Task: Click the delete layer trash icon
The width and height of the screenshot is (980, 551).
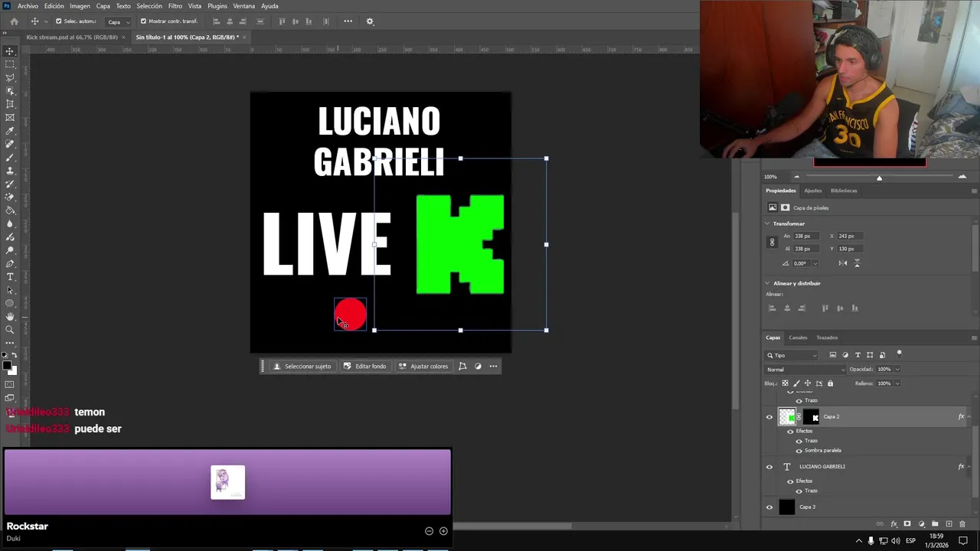Action: click(962, 524)
